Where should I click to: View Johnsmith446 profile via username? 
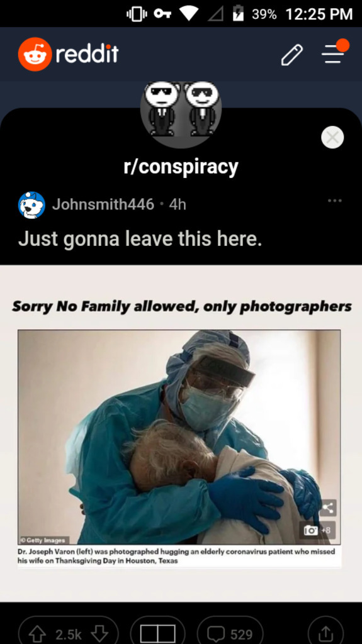pos(103,204)
